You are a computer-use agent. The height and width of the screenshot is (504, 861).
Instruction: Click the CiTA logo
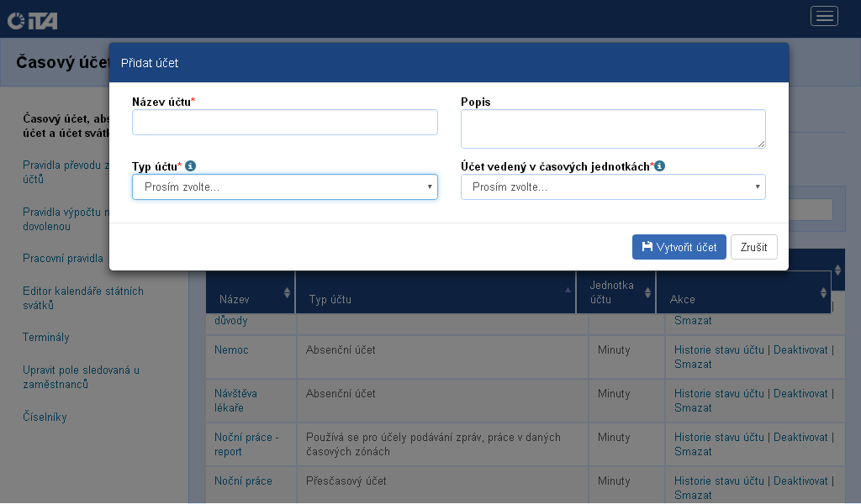click(x=32, y=18)
